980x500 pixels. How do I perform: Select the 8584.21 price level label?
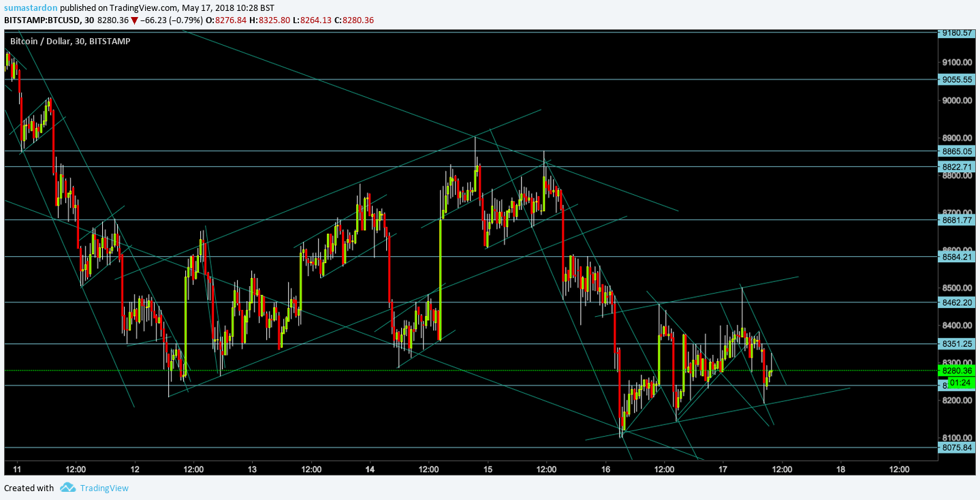click(x=957, y=257)
